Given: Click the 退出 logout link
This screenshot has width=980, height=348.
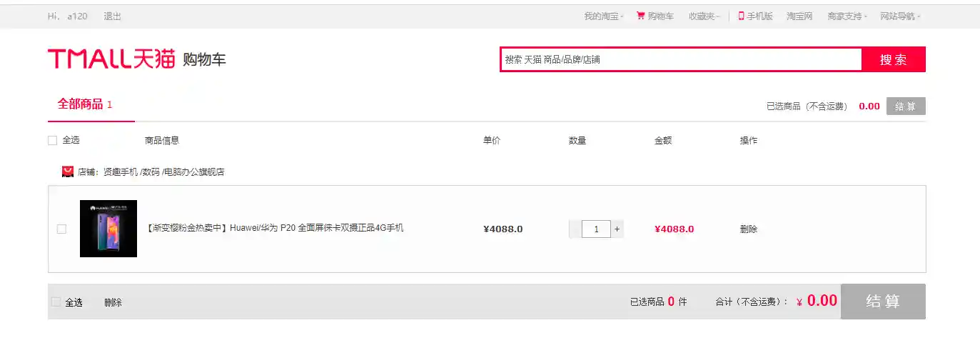Looking at the screenshot, I should pos(113,16).
